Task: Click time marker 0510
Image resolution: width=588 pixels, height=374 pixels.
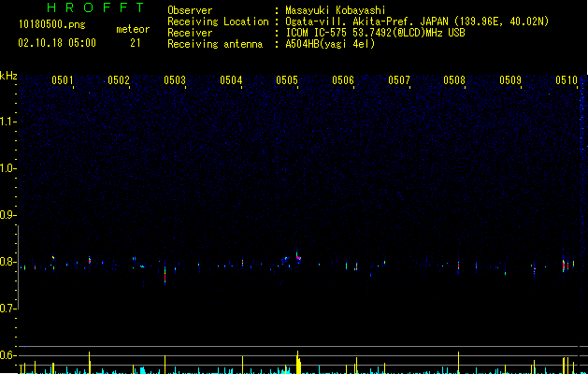Action: tap(566, 80)
